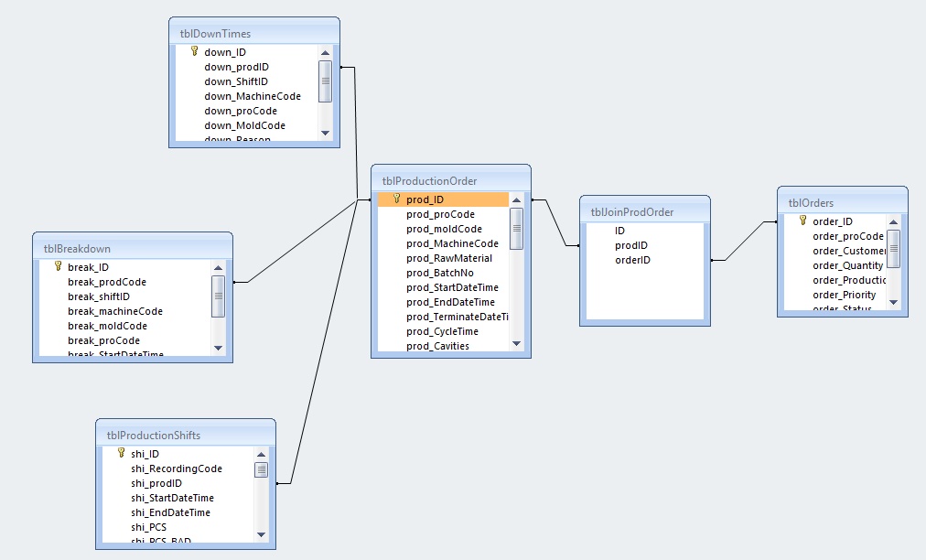Select the order_Quantity field
Screen dimensions: 926x560
848,266
